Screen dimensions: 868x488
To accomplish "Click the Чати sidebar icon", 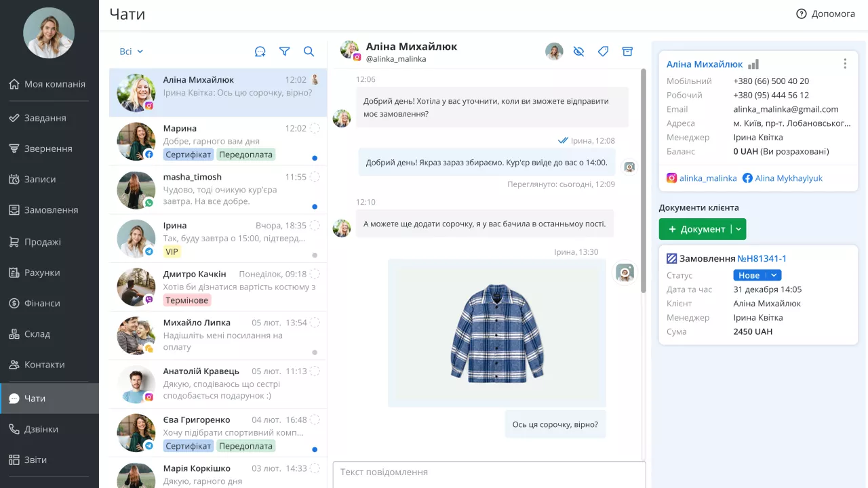I will coord(14,399).
